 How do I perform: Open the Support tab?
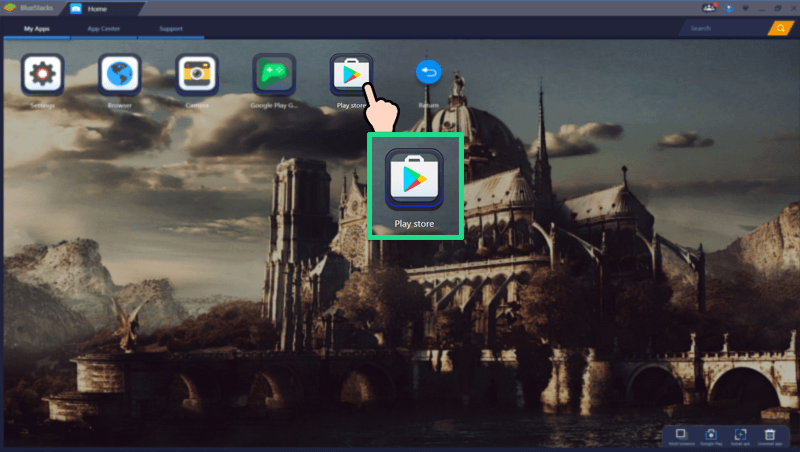point(171,29)
